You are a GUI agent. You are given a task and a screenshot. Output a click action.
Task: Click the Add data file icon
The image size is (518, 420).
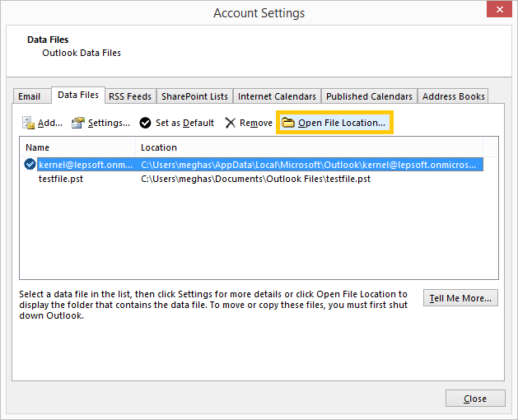28,123
